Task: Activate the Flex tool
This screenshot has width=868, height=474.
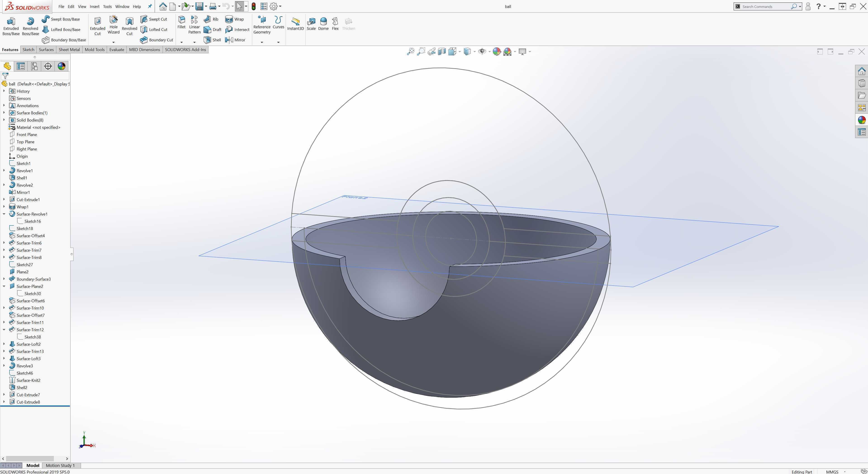Action: pos(335,24)
